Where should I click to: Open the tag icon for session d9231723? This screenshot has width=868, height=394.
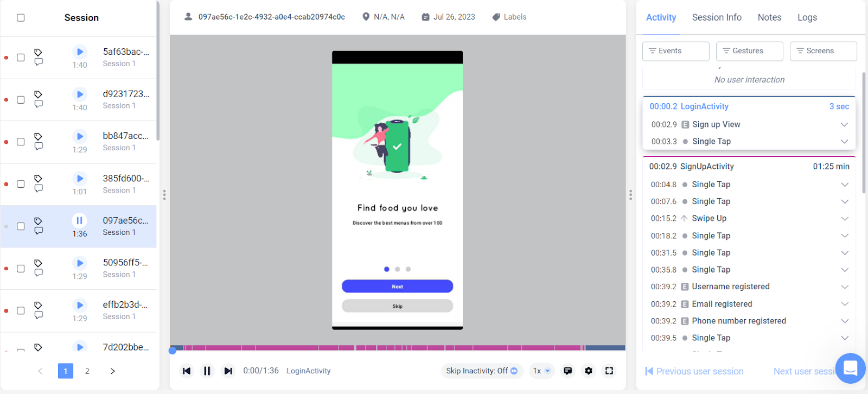coord(38,94)
